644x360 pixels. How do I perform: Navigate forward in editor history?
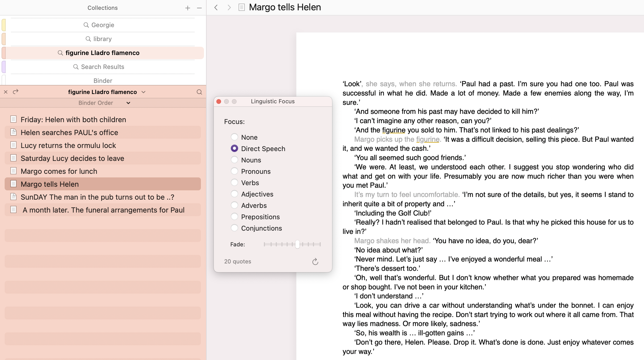(229, 7)
